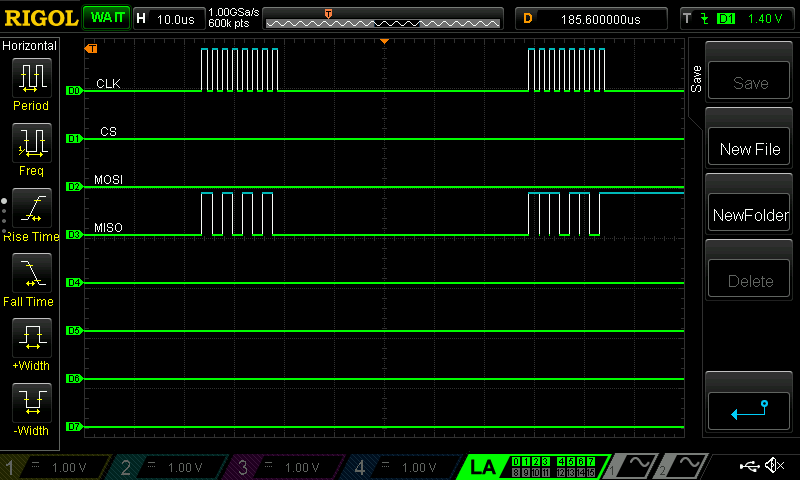800x480 pixels.
Task: Click the D2 channel label marker
Action: coord(74,187)
